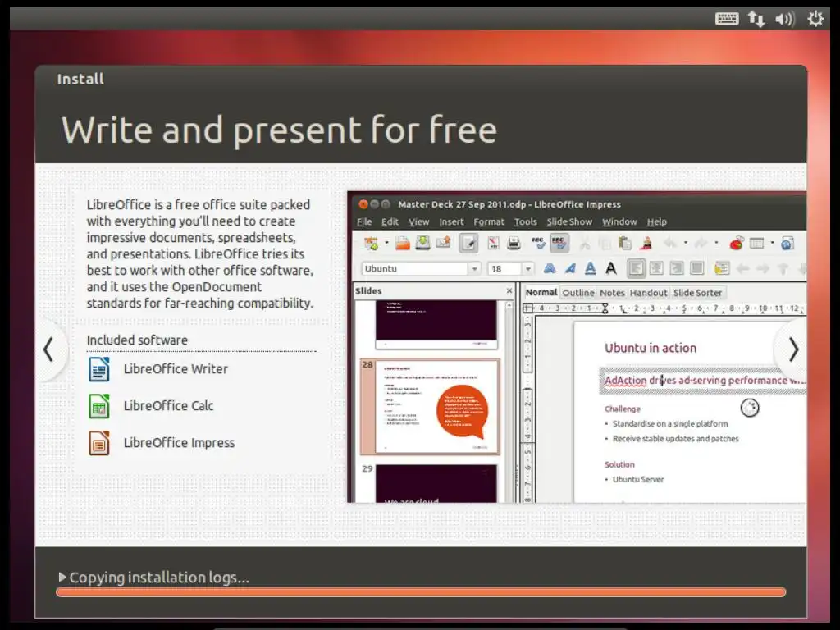The image size is (840, 630).
Task: Click the Save icon with green arrow
Action: 422,243
